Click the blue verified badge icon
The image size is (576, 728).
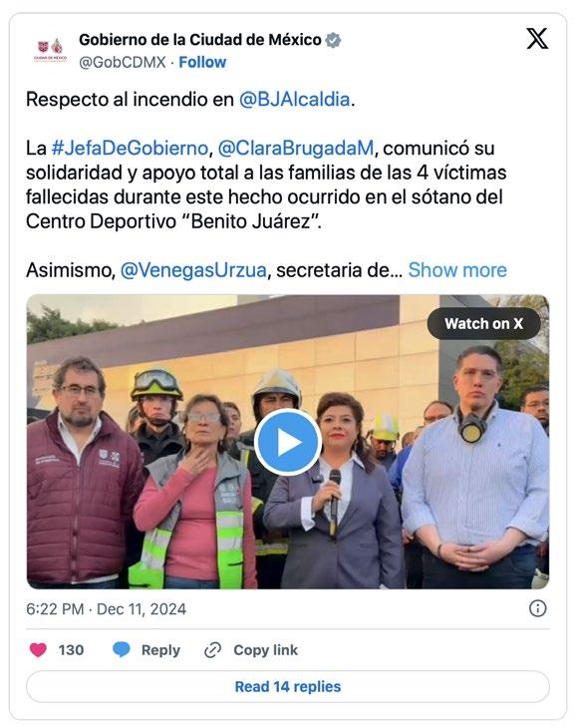tap(333, 41)
